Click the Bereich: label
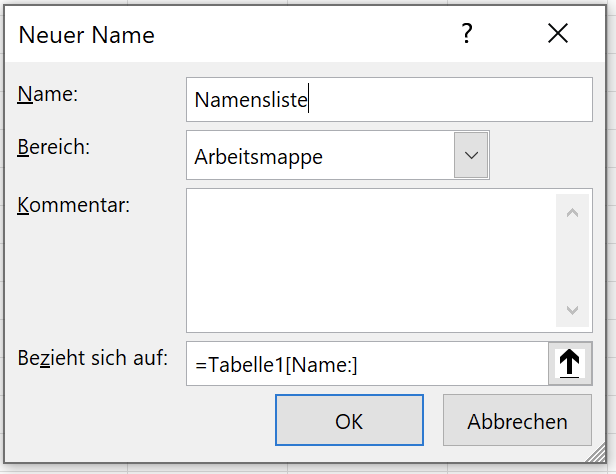The width and height of the screenshot is (616, 474). (53, 147)
